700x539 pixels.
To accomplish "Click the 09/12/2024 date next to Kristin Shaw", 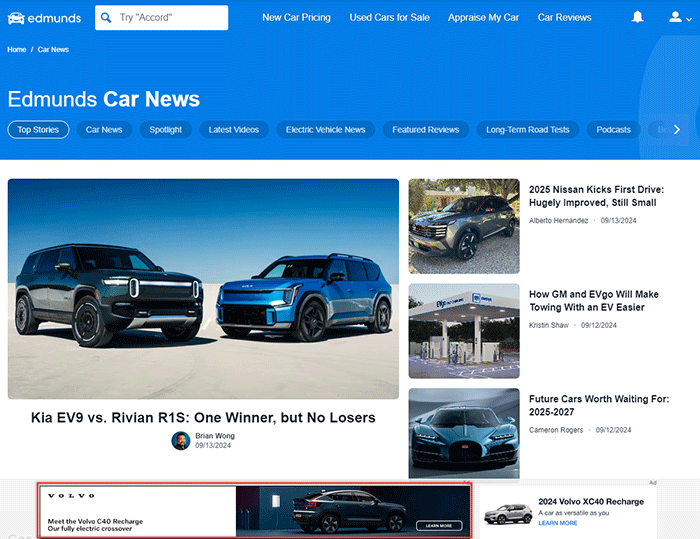I will pyautogui.click(x=599, y=325).
